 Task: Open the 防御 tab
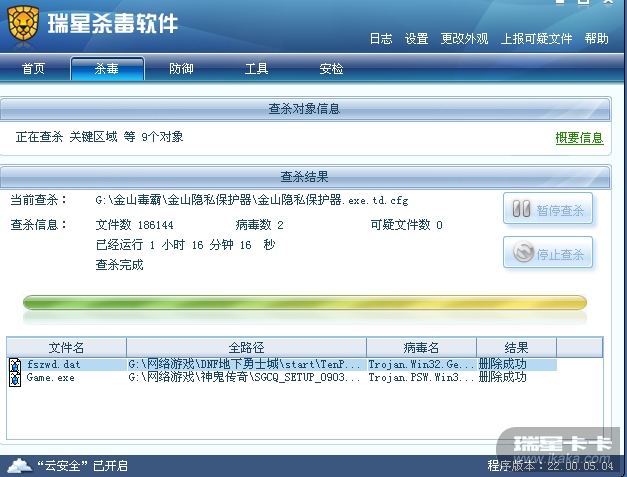coord(181,69)
